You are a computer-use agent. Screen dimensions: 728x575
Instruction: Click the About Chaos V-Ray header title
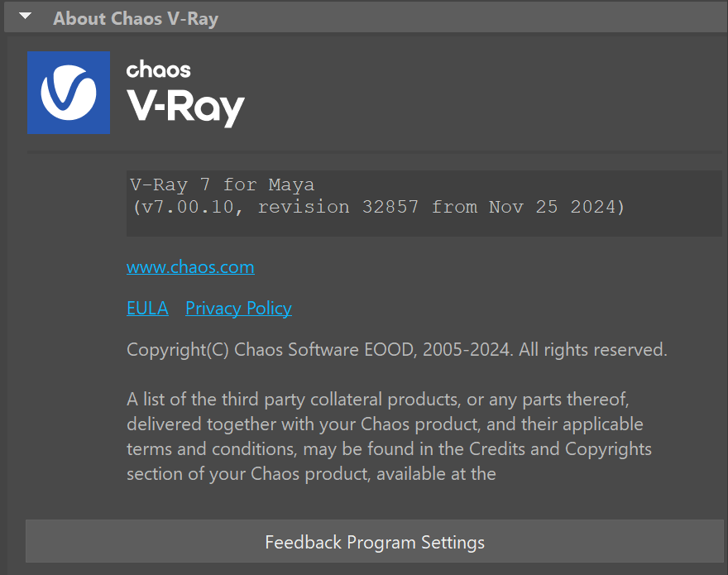[136, 18]
